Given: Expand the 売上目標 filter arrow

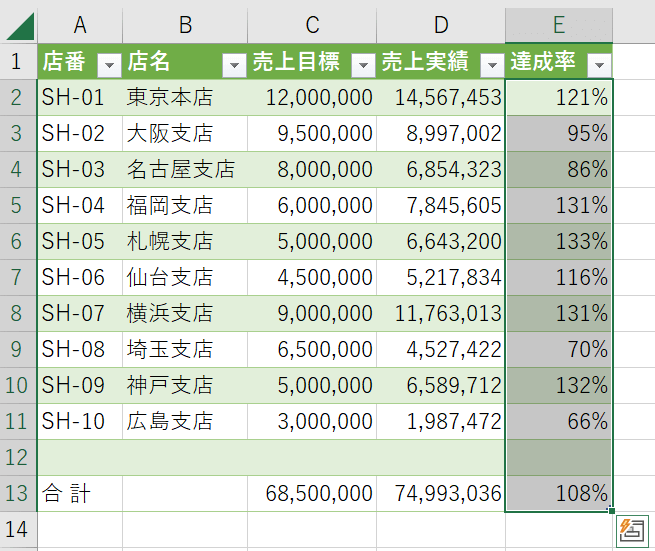Looking at the screenshot, I should [363, 64].
